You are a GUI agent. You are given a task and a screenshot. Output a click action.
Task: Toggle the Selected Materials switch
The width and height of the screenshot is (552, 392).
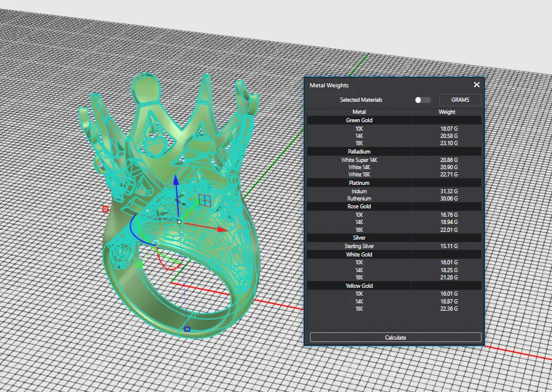pos(423,100)
